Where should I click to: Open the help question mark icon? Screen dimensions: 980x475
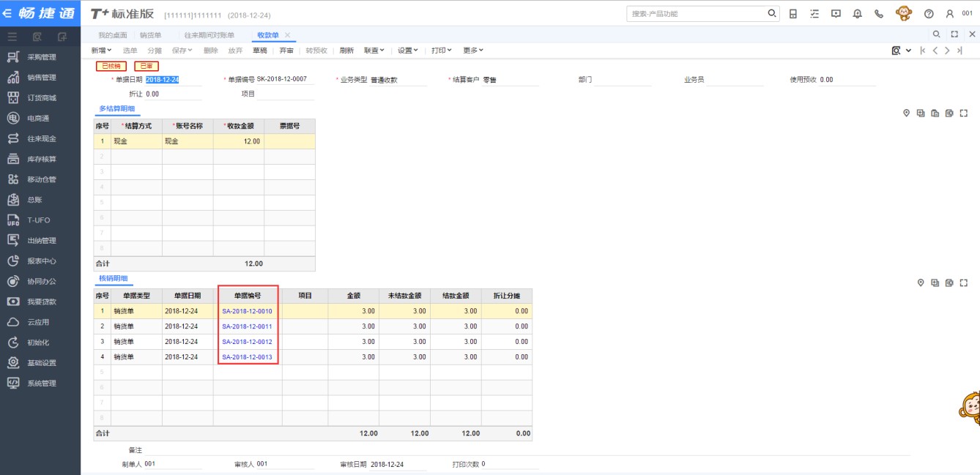pos(929,14)
